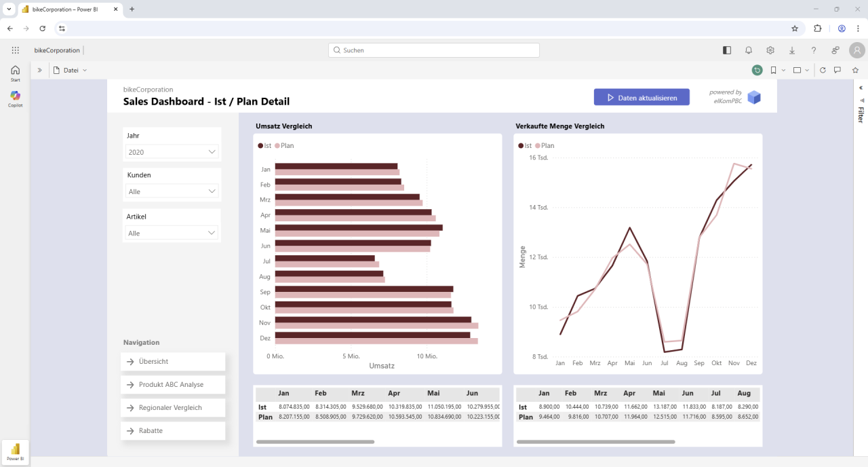The image size is (868, 467).
Task: Navigate to Produkt ABC Analyse
Action: (172, 384)
